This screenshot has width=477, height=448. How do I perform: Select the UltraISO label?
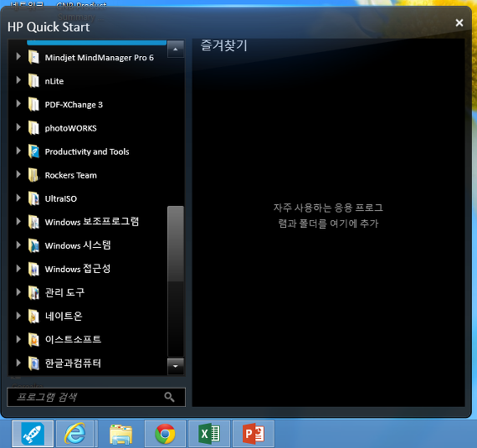pos(61,198)
